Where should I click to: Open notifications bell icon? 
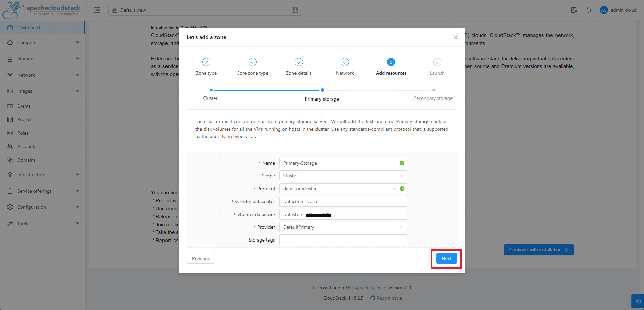pyautogui.click(x=589, y=10)
